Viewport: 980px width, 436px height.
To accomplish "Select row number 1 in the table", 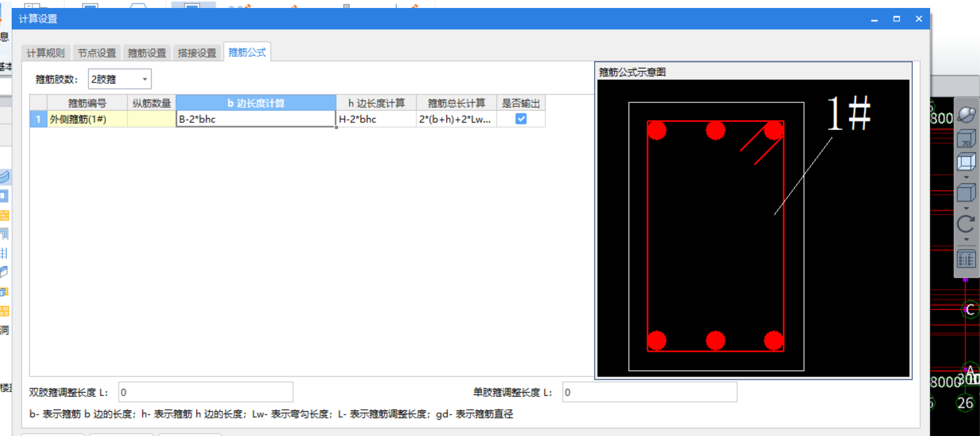I will click(x=38, y=119).
